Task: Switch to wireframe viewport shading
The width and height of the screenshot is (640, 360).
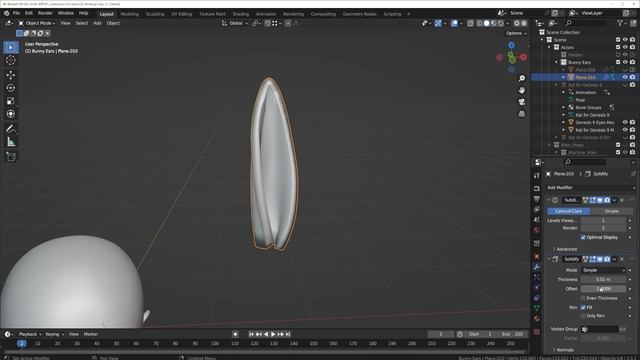Action: [x=479, y=23]
